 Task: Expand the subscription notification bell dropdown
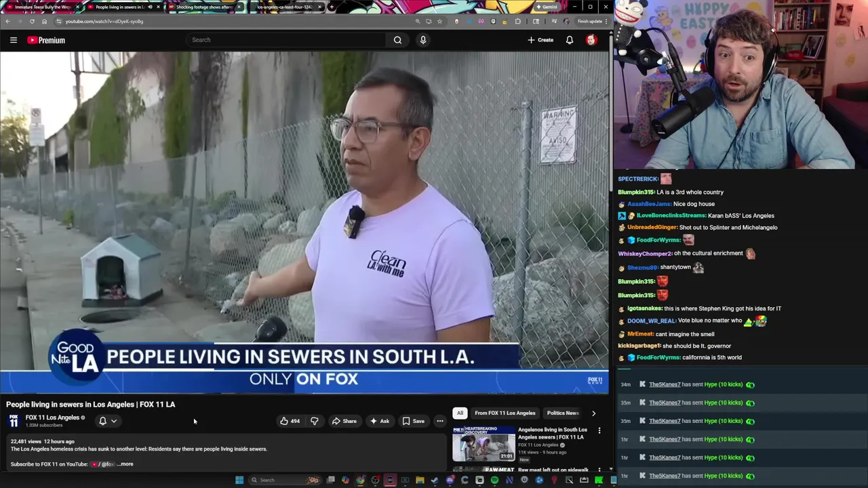tap(108, 421)
